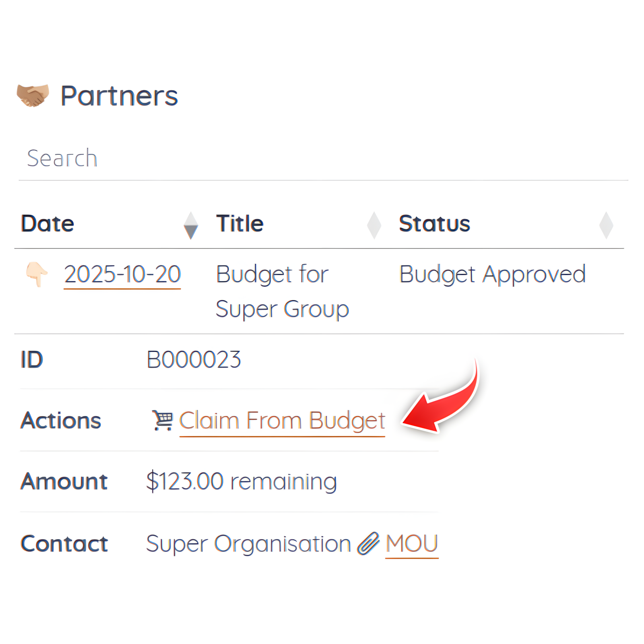Select the Status column header label

click(x=434, y=224)
